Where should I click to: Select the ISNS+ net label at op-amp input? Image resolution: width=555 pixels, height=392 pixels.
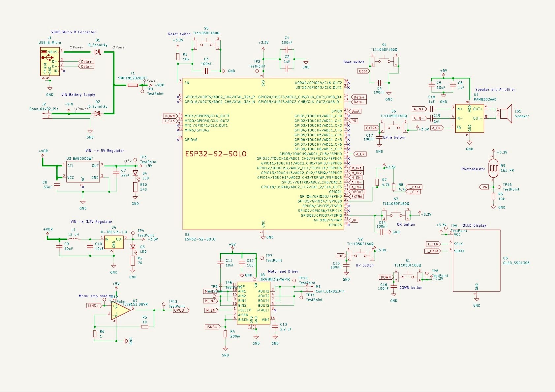93,306
